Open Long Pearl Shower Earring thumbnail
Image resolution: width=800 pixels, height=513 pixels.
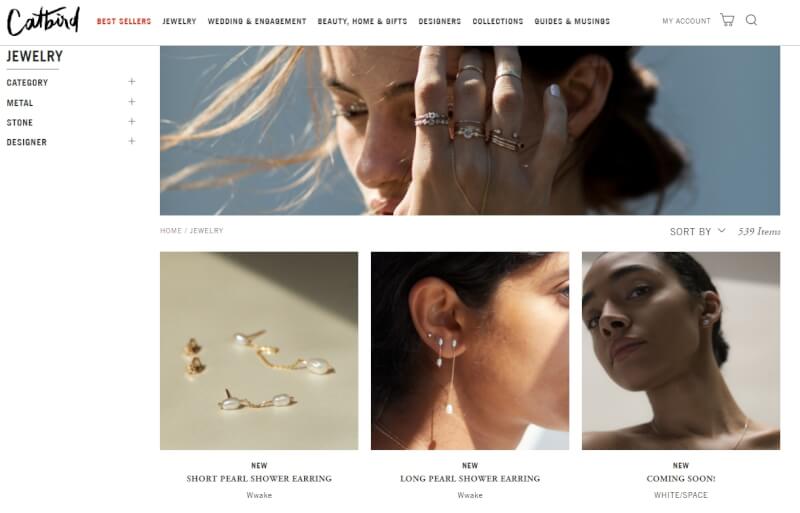470,351
